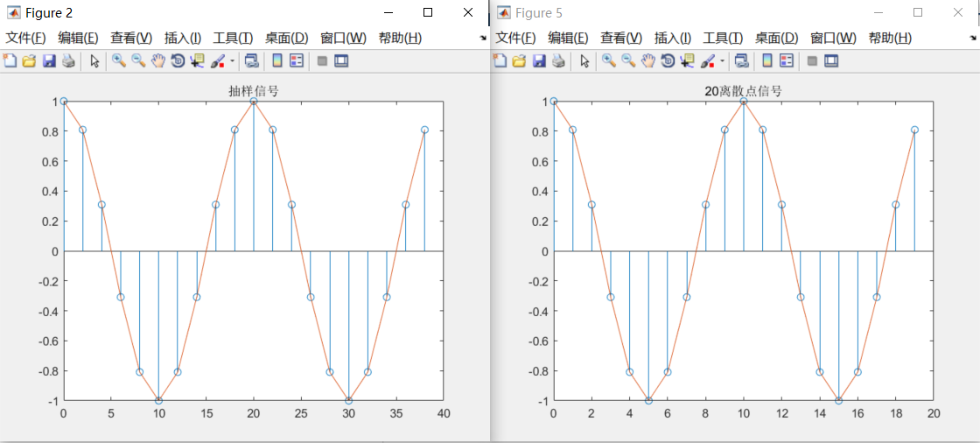Image resolution: width=980 pixels, height=443 pixels.
Task: Open 桌面(D) menu in Figure 5
Action: pos(777,38)
